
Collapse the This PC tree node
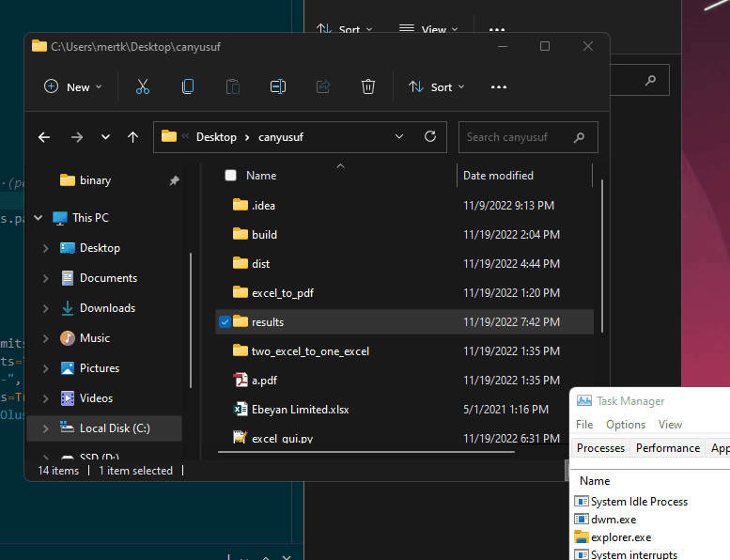point(39,218)
